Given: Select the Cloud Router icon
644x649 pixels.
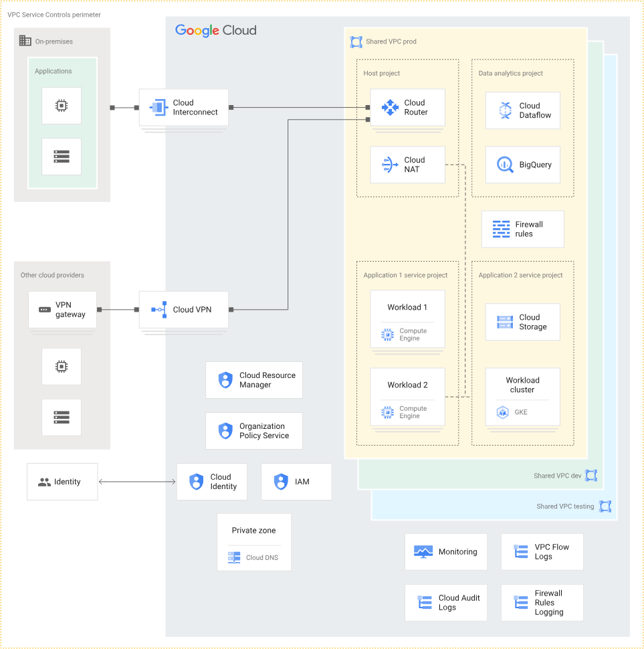Looking at the screenshot, I should click(390, 108).
